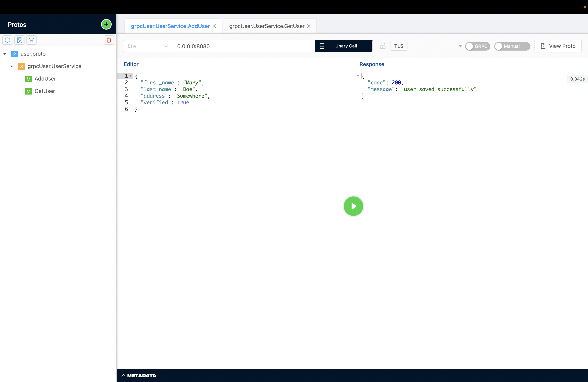Expand the user.proto tree node

coord(5,54)
